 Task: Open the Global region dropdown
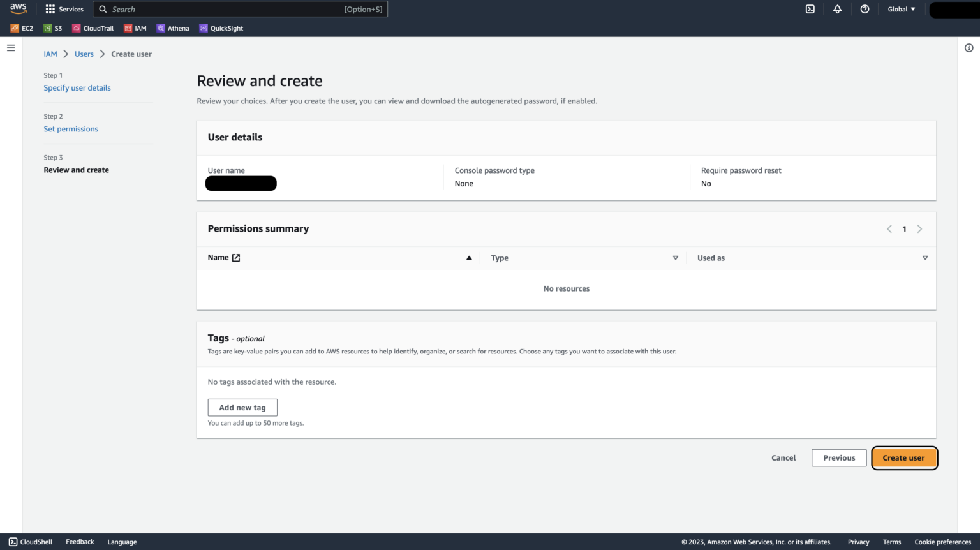click(901, 9)
